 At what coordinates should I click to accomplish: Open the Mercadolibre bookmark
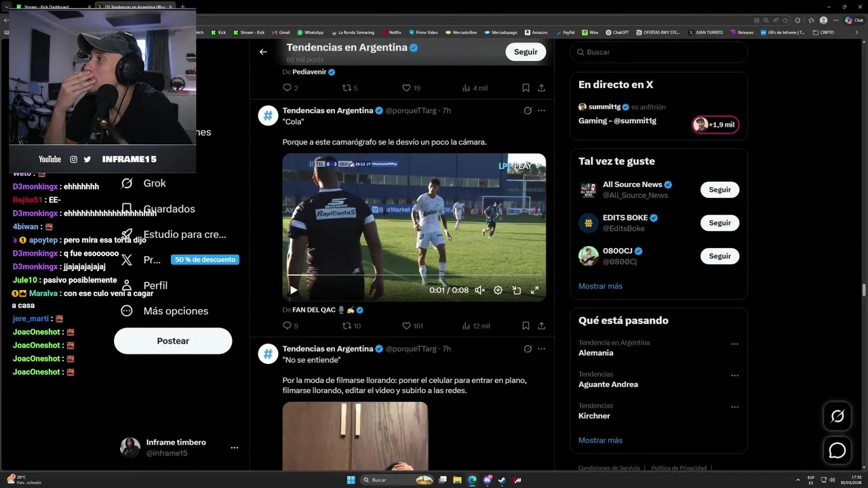click(x=460, y=32)
